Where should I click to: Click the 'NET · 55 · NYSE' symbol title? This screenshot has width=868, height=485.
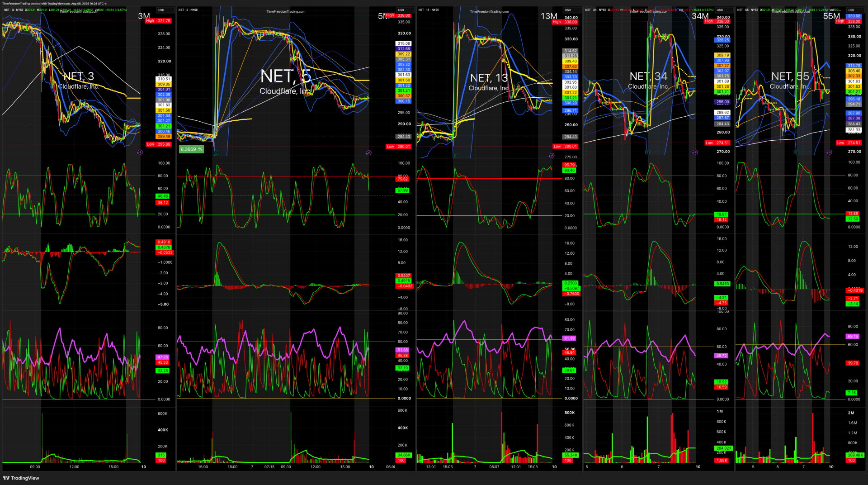click(748, 10)
